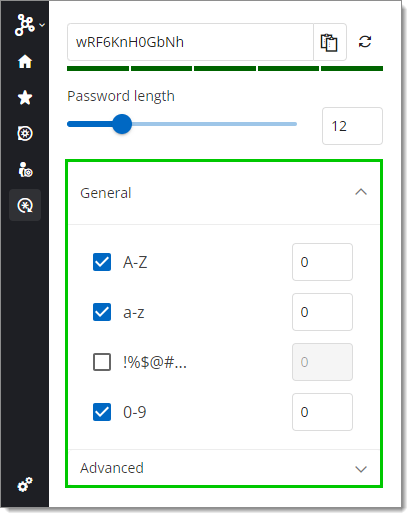The image size is (412, 518).
Task: Enable the !%$@#... special characters checkbox
Action: (x=102, y=362)
